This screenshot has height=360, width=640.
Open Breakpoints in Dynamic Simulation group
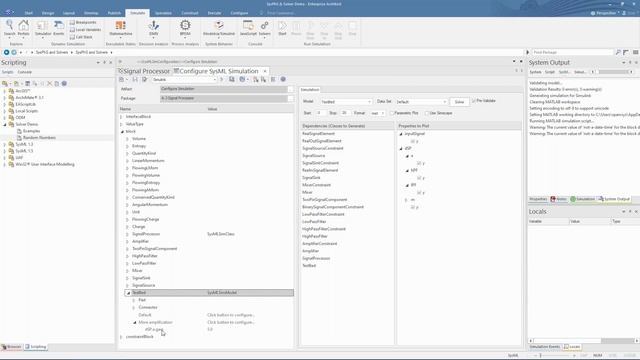[x=83, y=22]
